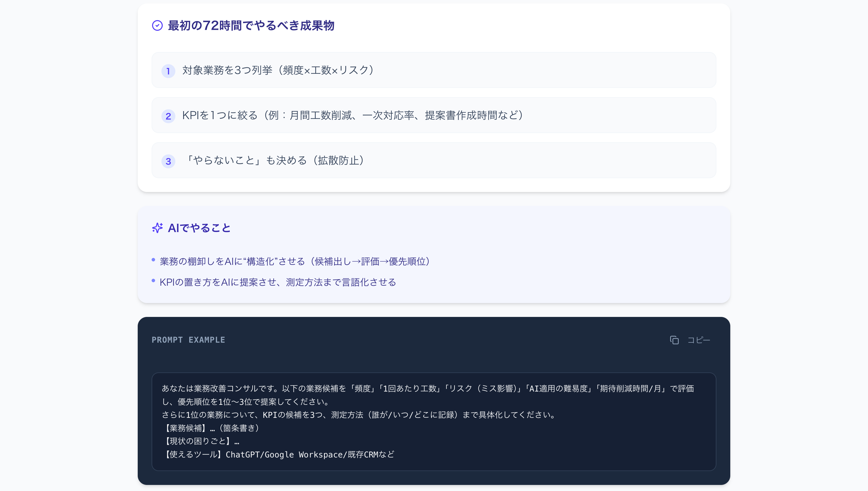The height and width of the screenshot is (491, 868).
Task: Click the bullet dot before KPIの置き方
Action: [153, 280]
